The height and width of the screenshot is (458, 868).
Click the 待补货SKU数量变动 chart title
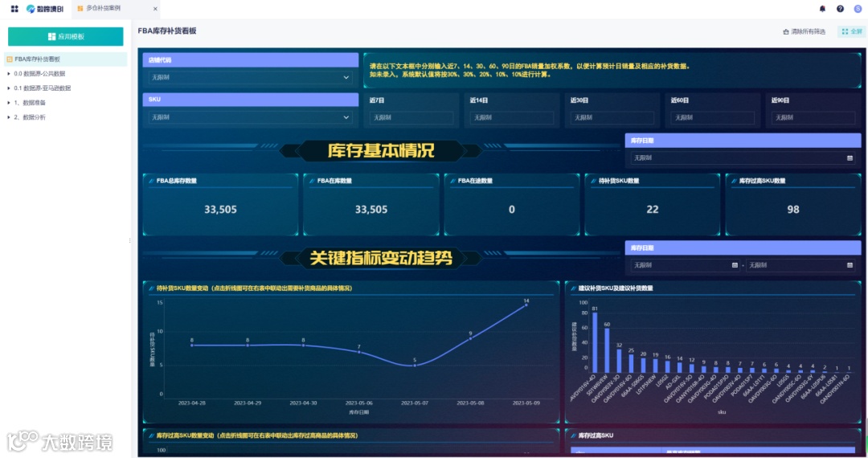coord(254,288)
